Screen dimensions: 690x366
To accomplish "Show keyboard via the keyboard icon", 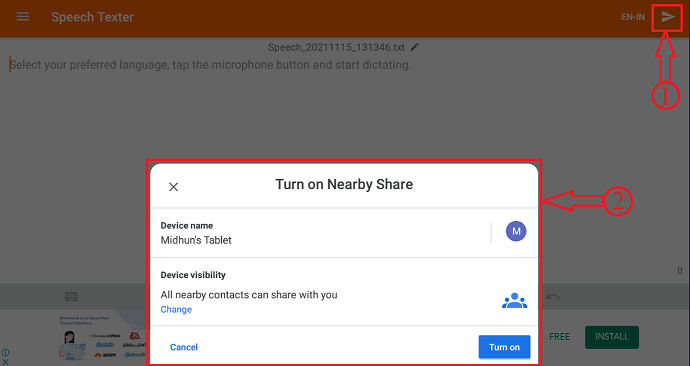I will [71, 296].
